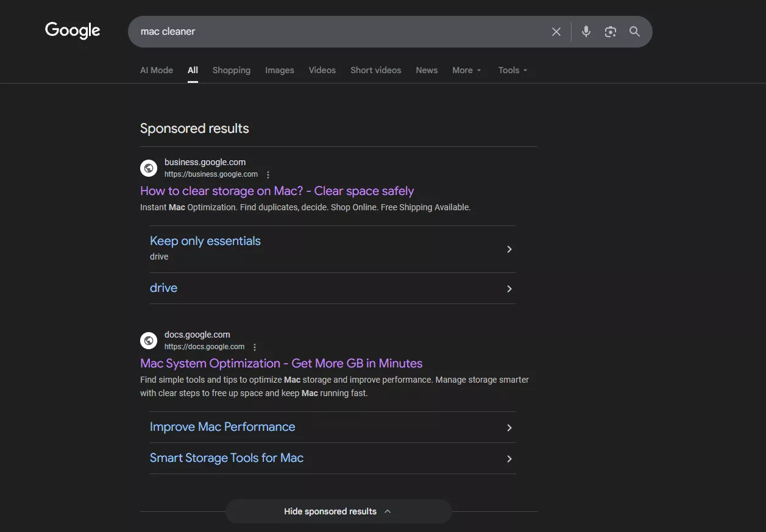This screenshot has height=532, width=766.
Task: Open the More search categories dropdown
Action: pyautogui.click(x=466, y=70)
